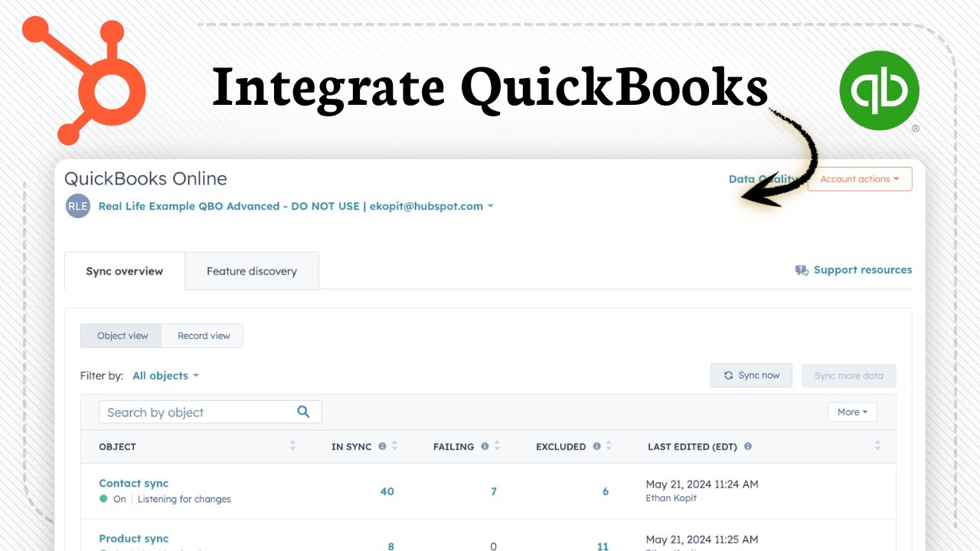Click the May 21, 2024 11:24 AM date
The image size is (980, 551).
point(702,484)
